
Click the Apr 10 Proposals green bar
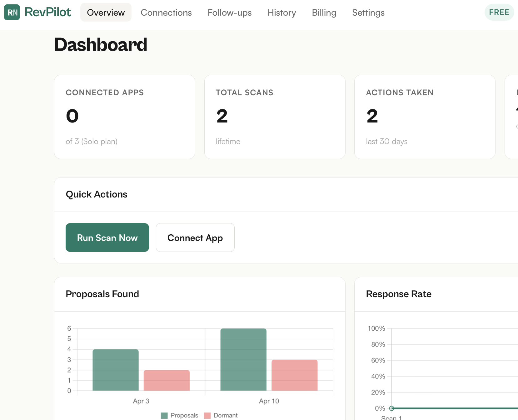click(243, 359)
